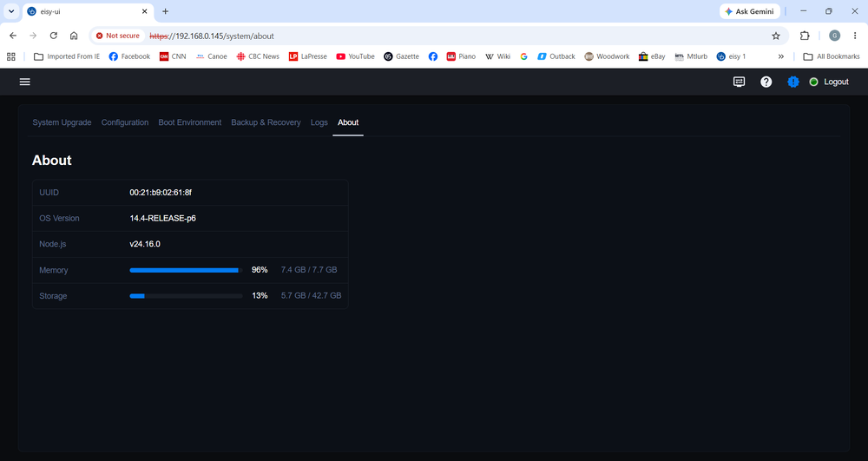This screenshot has width=868, height=461.
Task: Close the eisy-ui browser tab
Action: [x=144, y=11]
